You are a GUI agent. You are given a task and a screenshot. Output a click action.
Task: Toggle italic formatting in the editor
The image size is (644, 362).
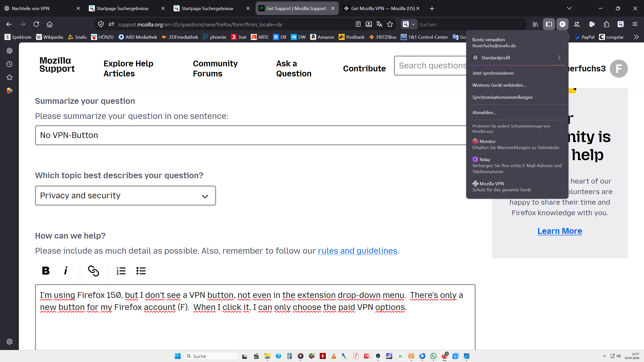pyautogui.click(x=66, y=271)
